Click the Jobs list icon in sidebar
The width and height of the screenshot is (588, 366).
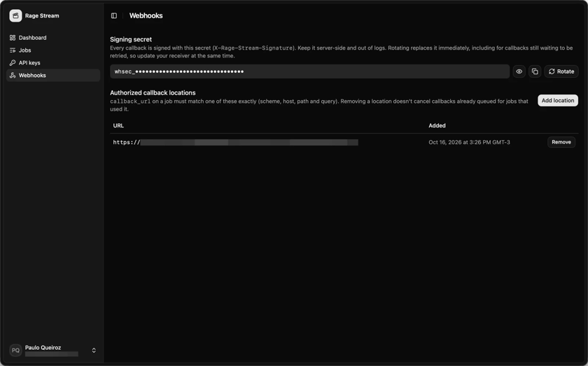tap(13, 50)
